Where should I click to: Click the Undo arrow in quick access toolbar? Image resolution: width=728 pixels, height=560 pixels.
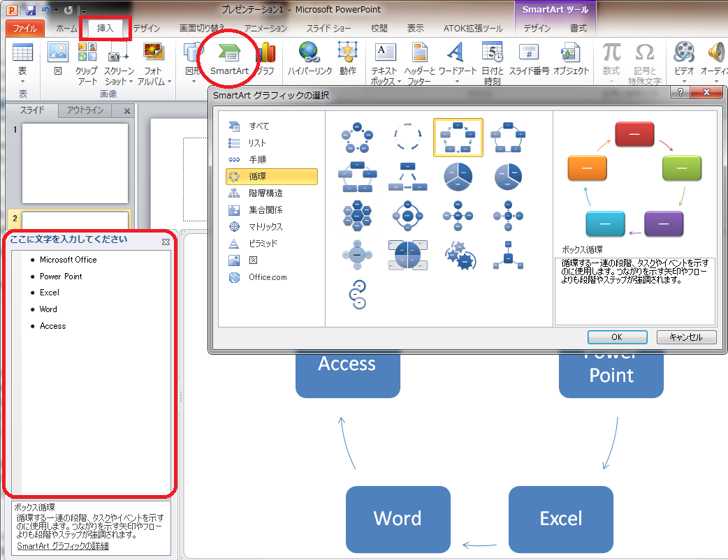(x=46, y=10)
